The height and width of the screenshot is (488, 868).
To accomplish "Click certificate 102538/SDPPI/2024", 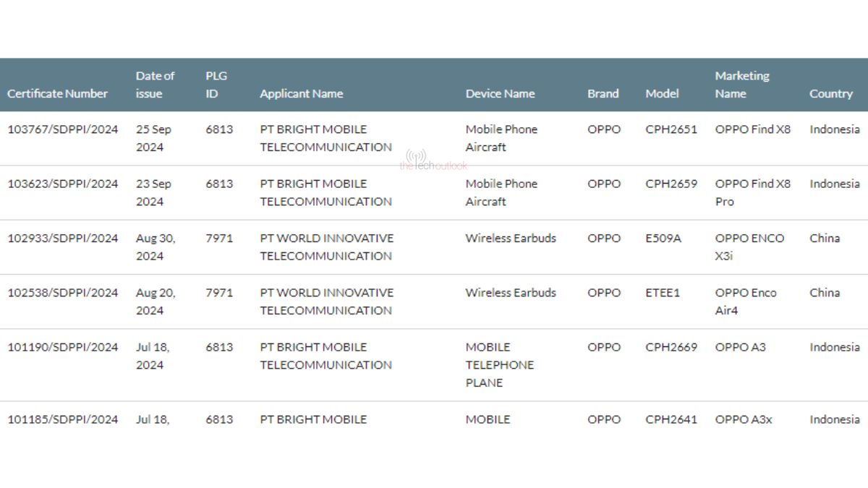I will coord(62,293).
